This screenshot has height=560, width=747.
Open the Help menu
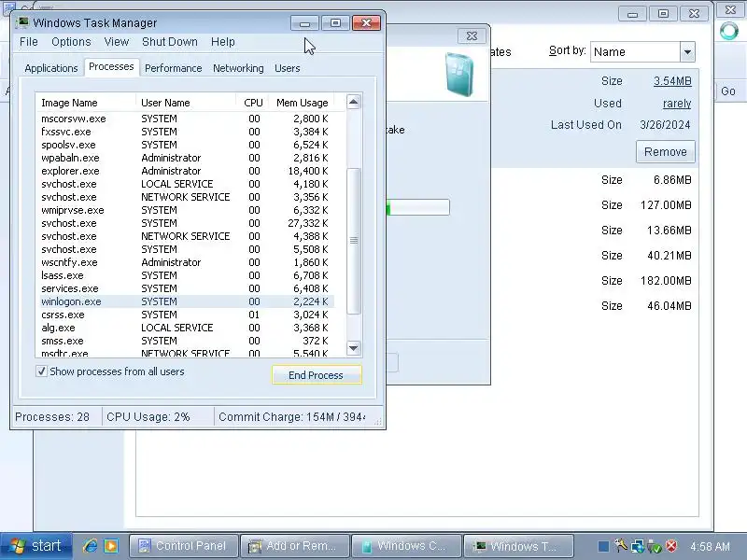[x=223, y=42]
